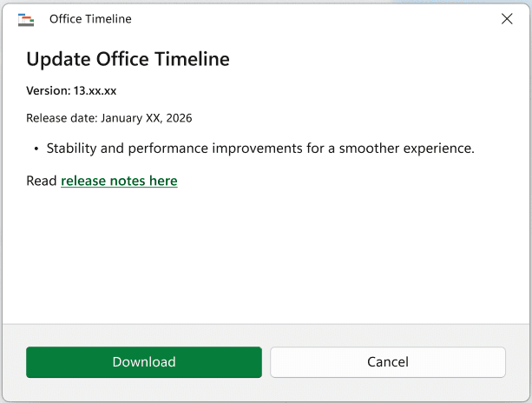Download the Office Timeline update
Image resolution: width=532 pixels, height=403 pixels.
144,362
